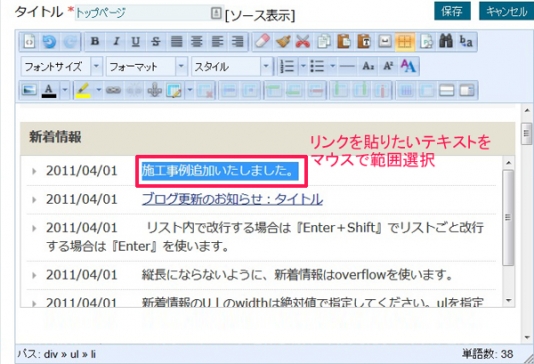Image resolution: width=534 pixels, height=364 pixels.
Task: Click the unlink icon
Action: coord(134,91)
